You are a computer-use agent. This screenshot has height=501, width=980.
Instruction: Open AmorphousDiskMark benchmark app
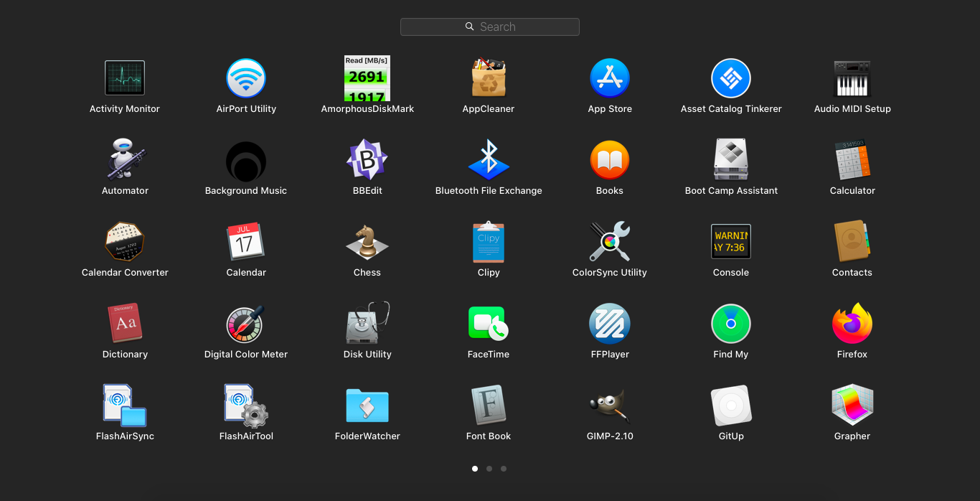[367, 78]
